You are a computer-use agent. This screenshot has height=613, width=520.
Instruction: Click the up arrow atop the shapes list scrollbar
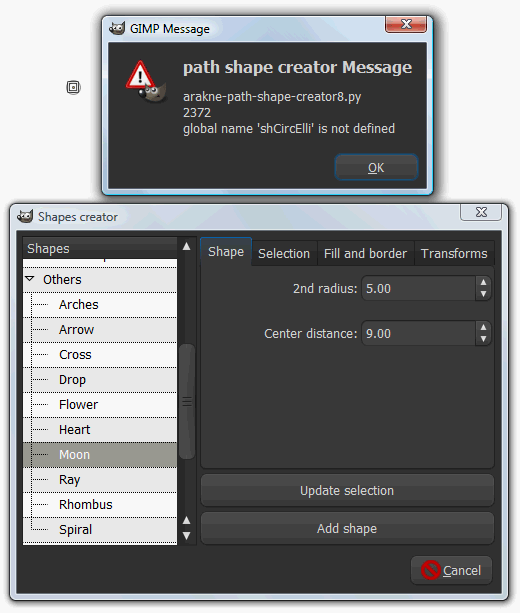[x=186, y=246]
